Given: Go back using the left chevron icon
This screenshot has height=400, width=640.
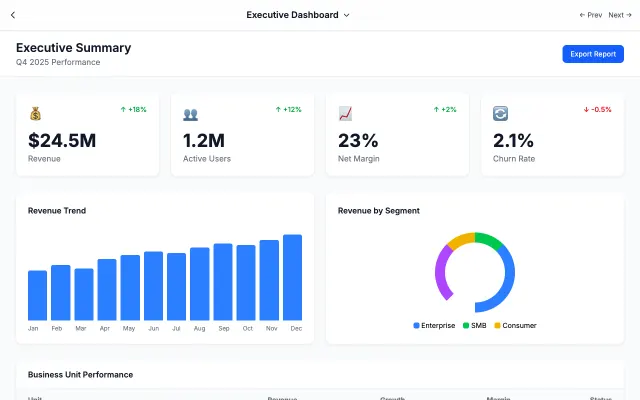Looking at the screenshot, I should [13, 15].
